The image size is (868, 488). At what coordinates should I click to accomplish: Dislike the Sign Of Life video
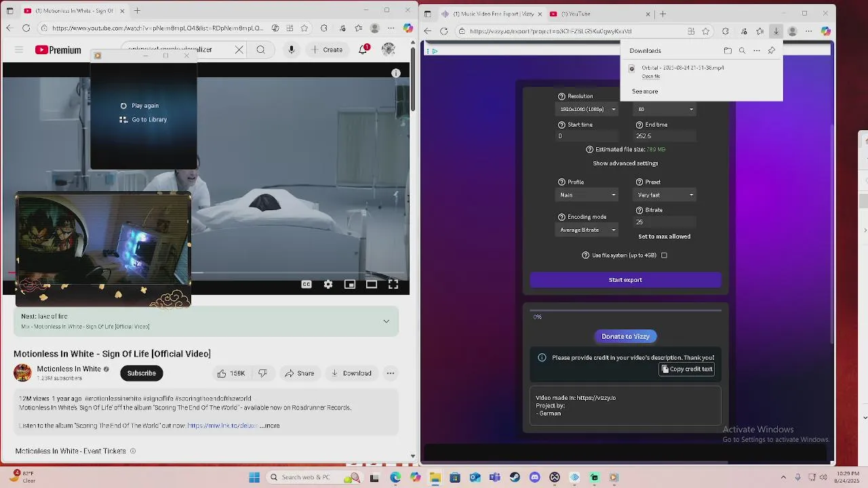click(262, 373)
